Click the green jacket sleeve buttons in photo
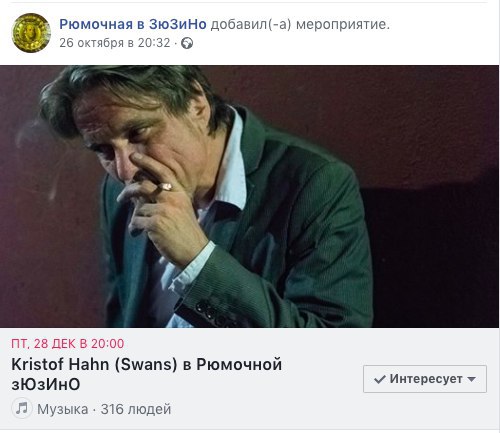 pos(213,313)
